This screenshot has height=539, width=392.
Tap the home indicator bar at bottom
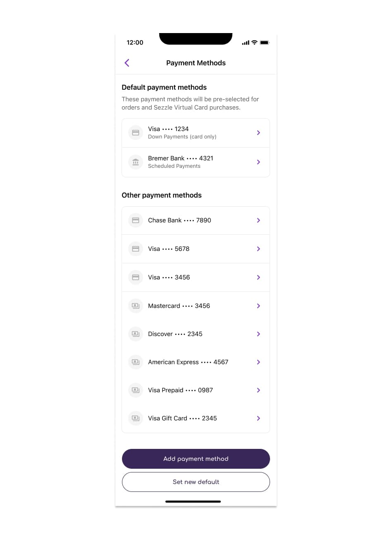pyautogui.click(x=193, y=501)
